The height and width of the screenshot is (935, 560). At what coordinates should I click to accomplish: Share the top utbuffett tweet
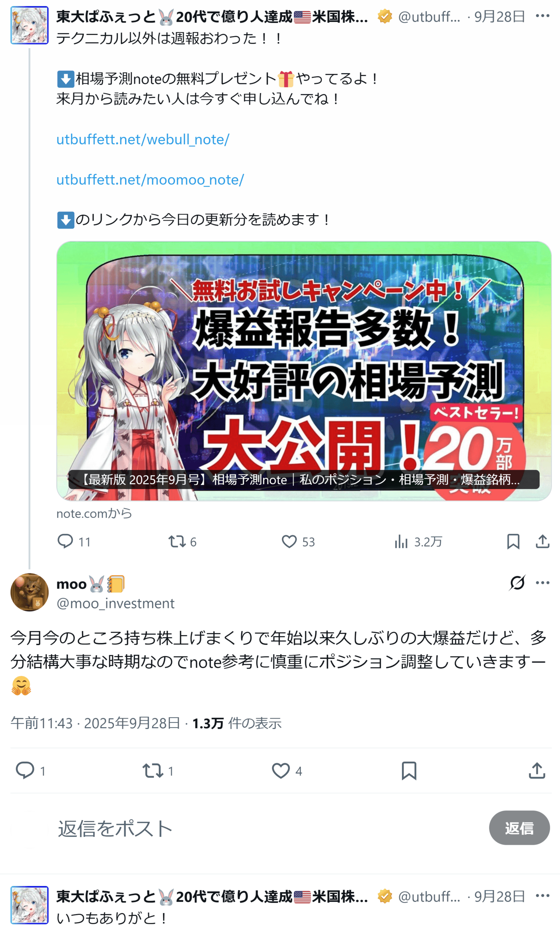(542, 541)
